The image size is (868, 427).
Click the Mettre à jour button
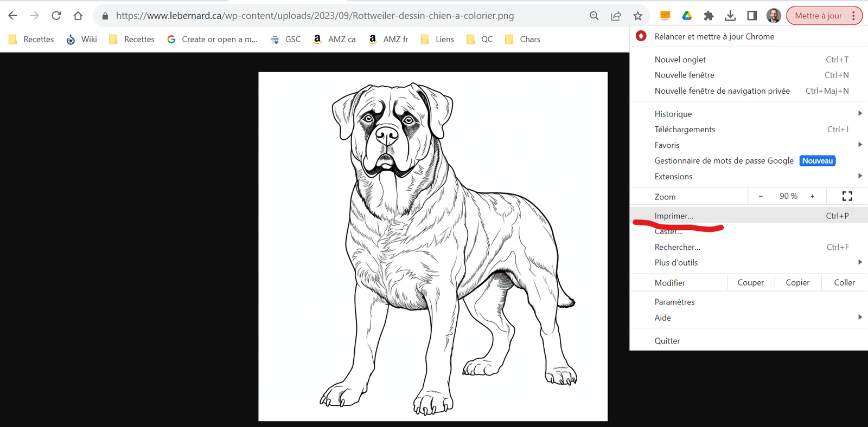tap(818, 16)
